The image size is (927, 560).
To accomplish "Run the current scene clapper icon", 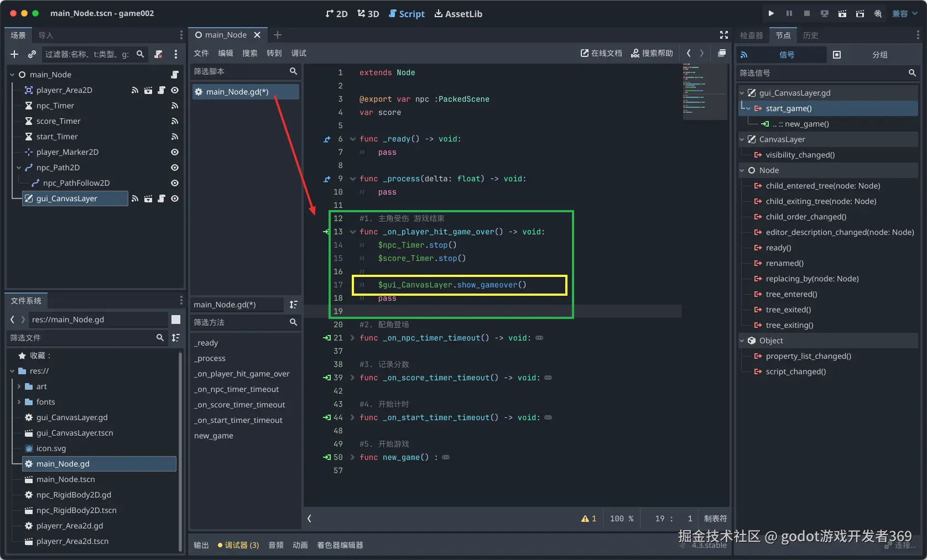I will pyautogui.click(x=842, y=13).
